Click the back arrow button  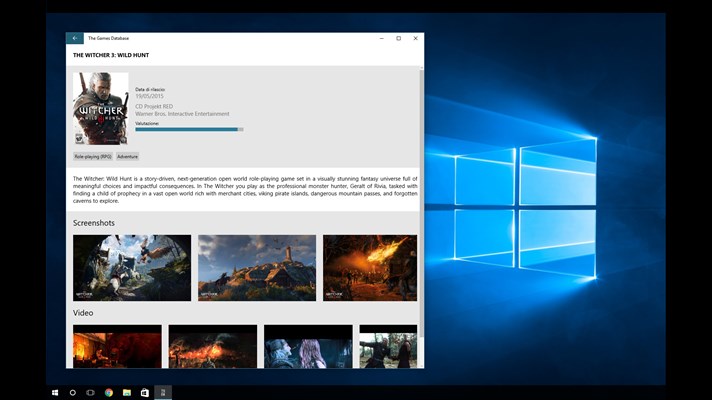[x=74, y=39]
